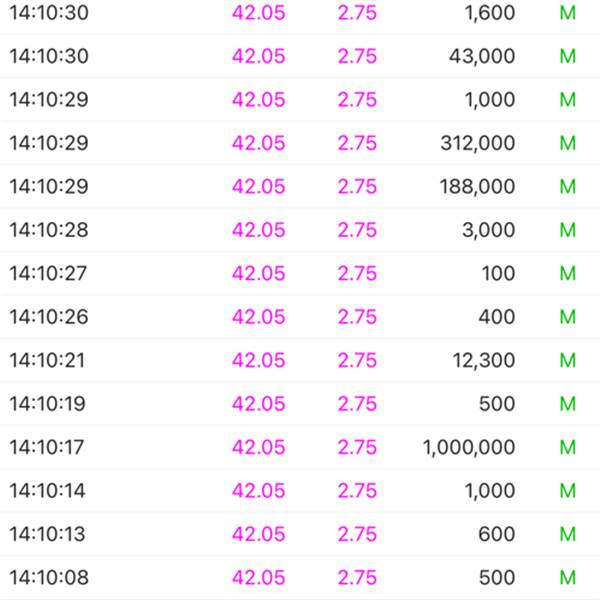The image size is (600, 600).
Task: Select the 43,000 volume trade at 14:10:30
Action: tap(300, 56)
